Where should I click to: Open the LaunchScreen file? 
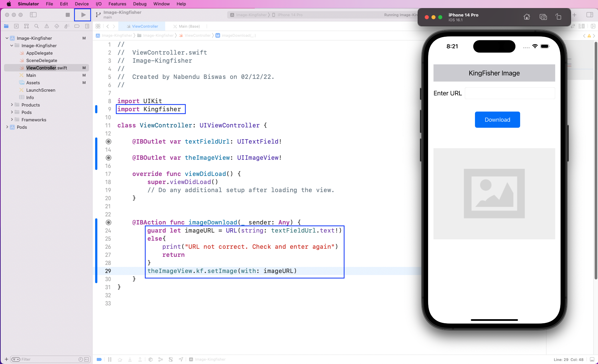click(x=41, y=90)
